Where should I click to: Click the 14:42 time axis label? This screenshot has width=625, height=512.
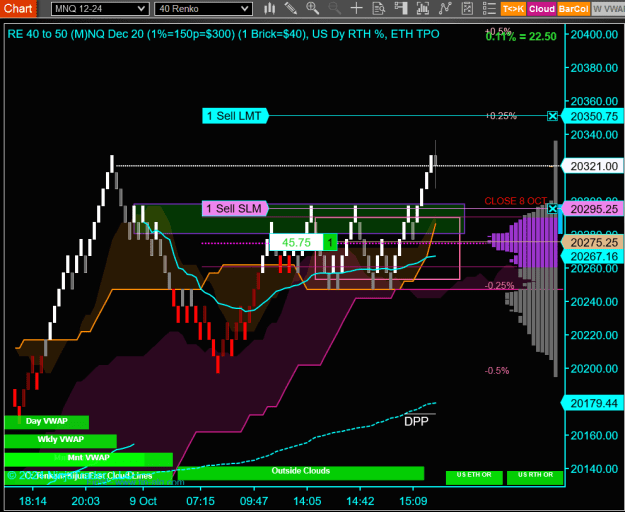coord(361,501)
